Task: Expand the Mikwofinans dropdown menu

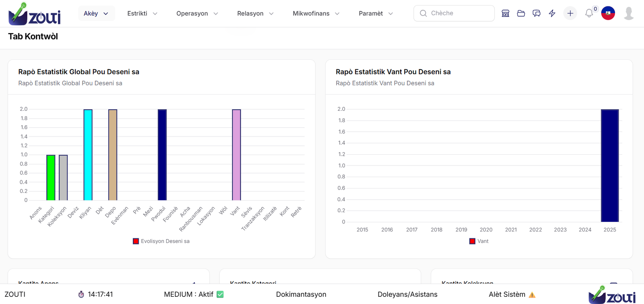Action: click(x=316, y=13)
